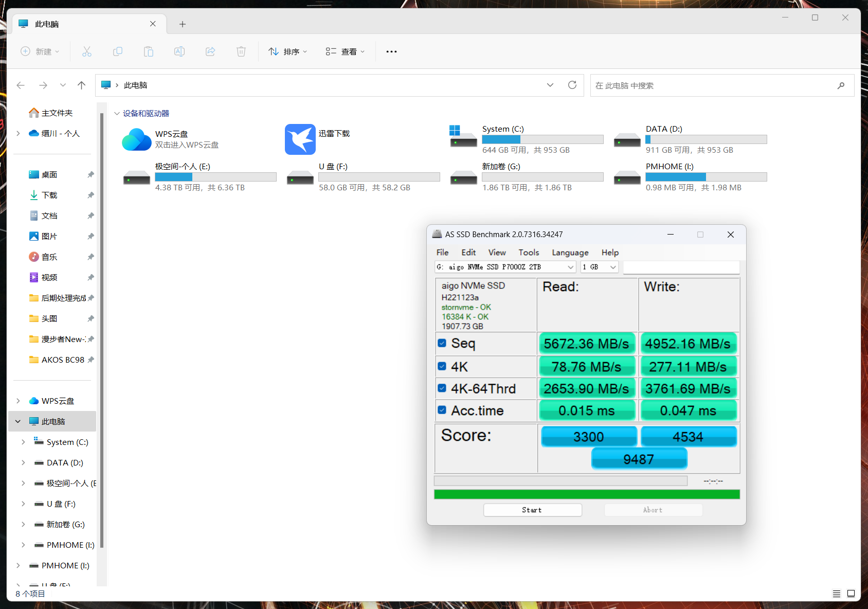Open the three-dots more options menu
Viewport: 868px width, 609px height.
[391, 51]
